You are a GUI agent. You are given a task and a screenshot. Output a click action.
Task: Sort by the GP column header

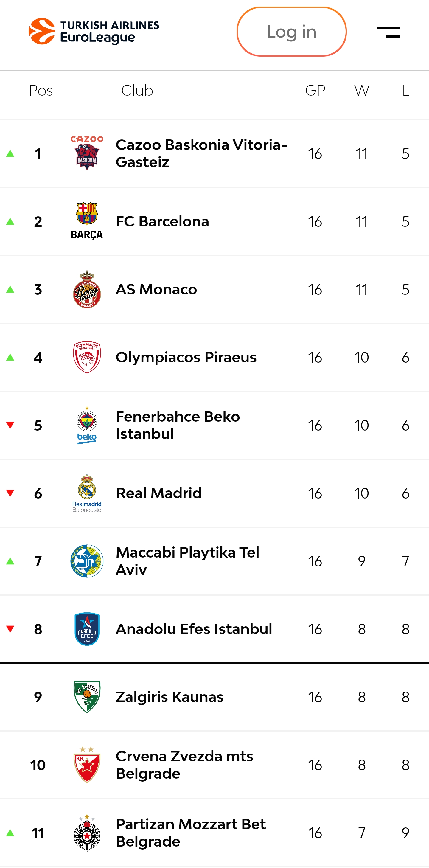point(315,90)
